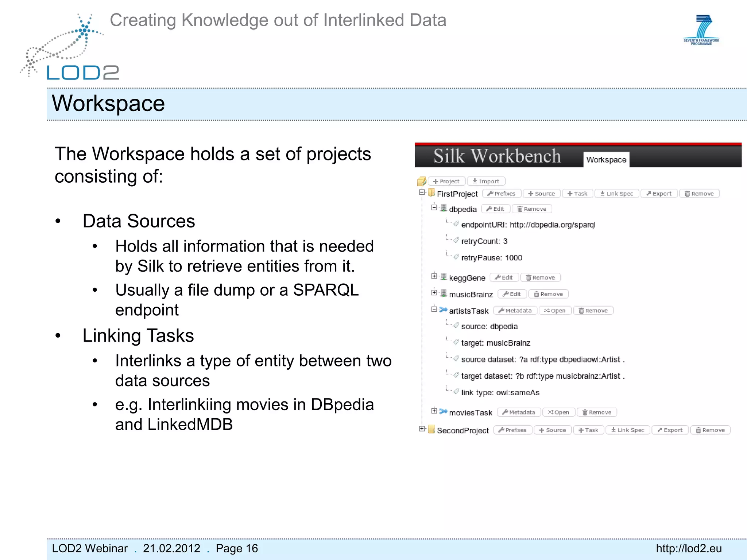Remove the musicBrainz data source
747x560 pixels.
(x=548, y=294)
